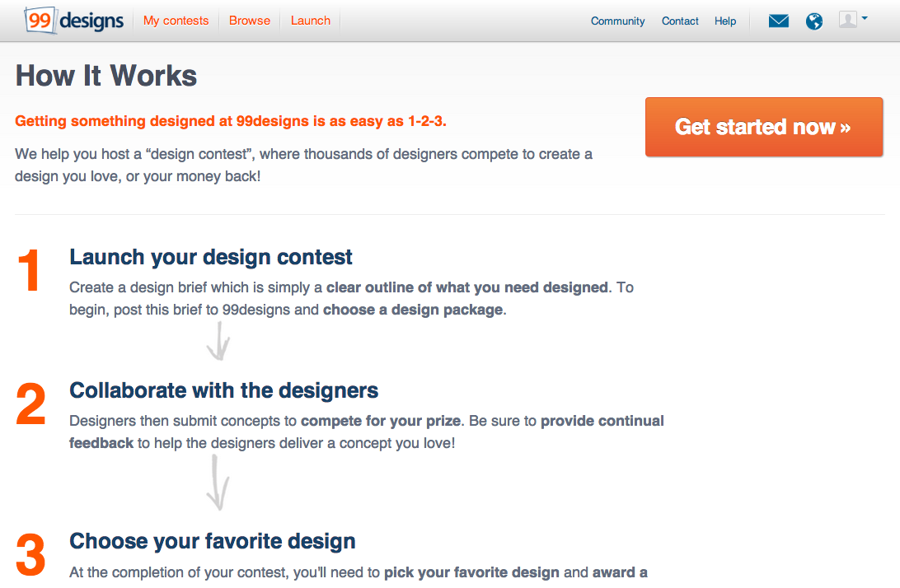Expand the user account dropdown arrow
900x588 pixels.
(865, 18)
